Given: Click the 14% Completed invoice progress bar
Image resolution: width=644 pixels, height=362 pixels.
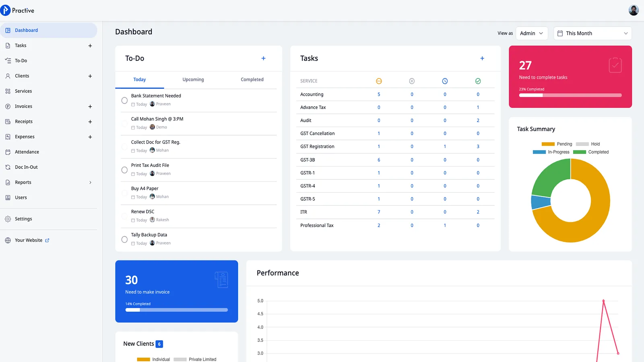Looking at the screenshot, I should (177, 310).
